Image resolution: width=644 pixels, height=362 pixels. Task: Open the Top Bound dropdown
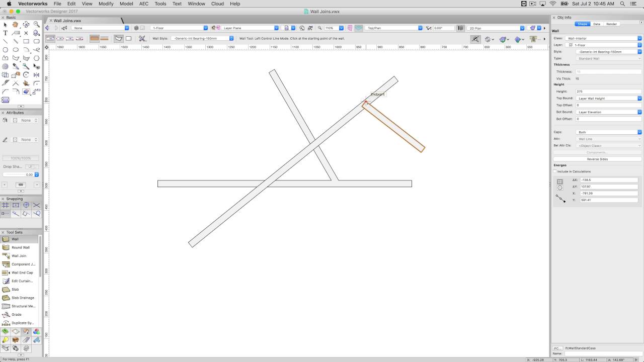[609, 99]
